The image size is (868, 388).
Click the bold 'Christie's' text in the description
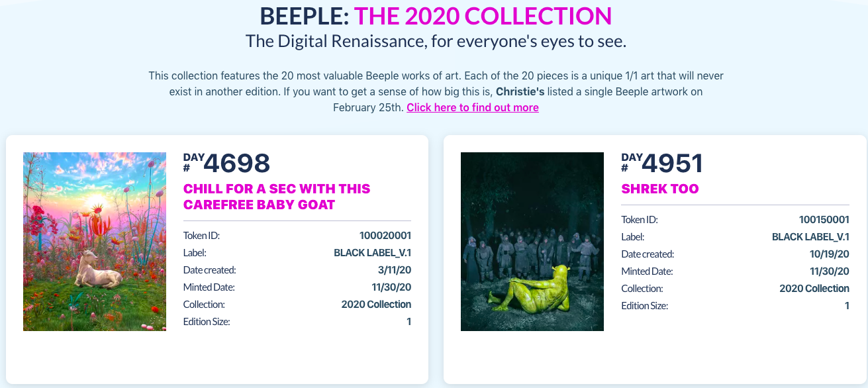[520, 91]
